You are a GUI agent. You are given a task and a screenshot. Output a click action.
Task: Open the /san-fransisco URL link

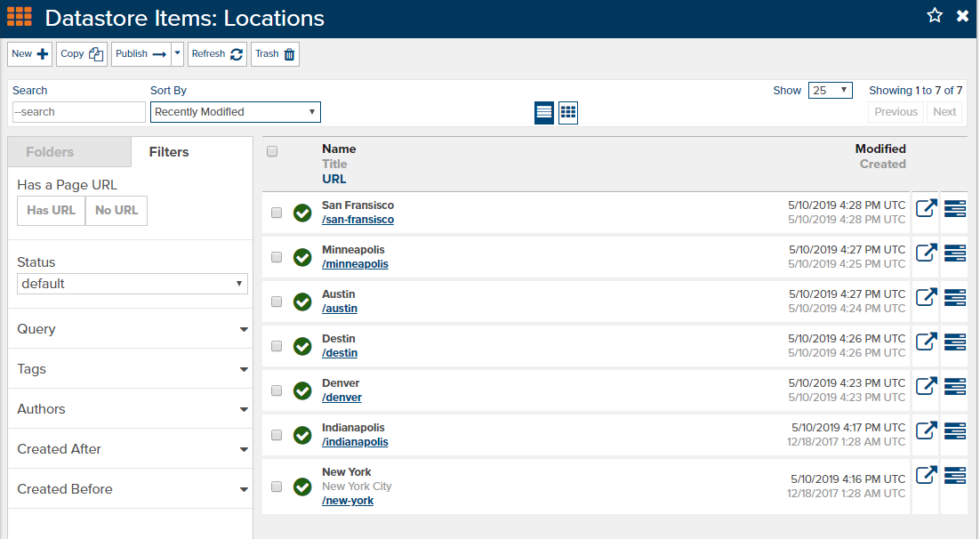[x=357, y=220]
